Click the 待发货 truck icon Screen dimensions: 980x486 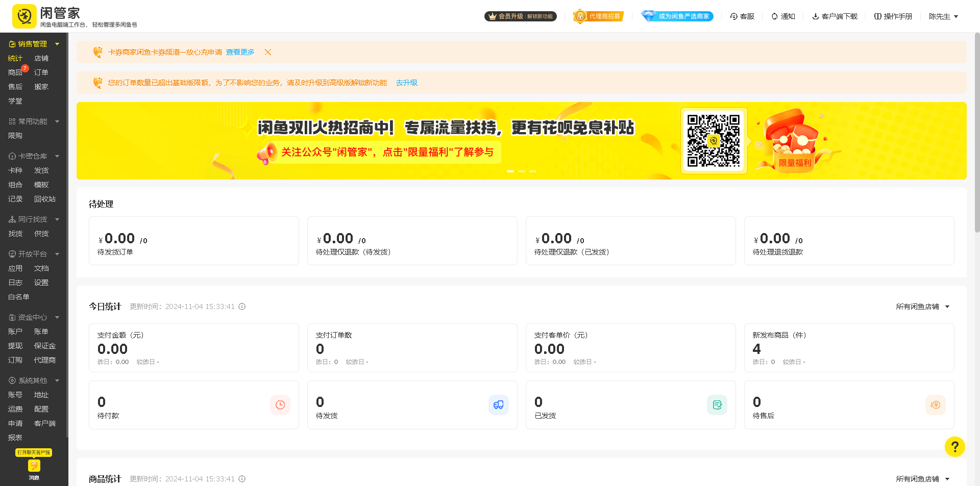click(x=499, y=405)
